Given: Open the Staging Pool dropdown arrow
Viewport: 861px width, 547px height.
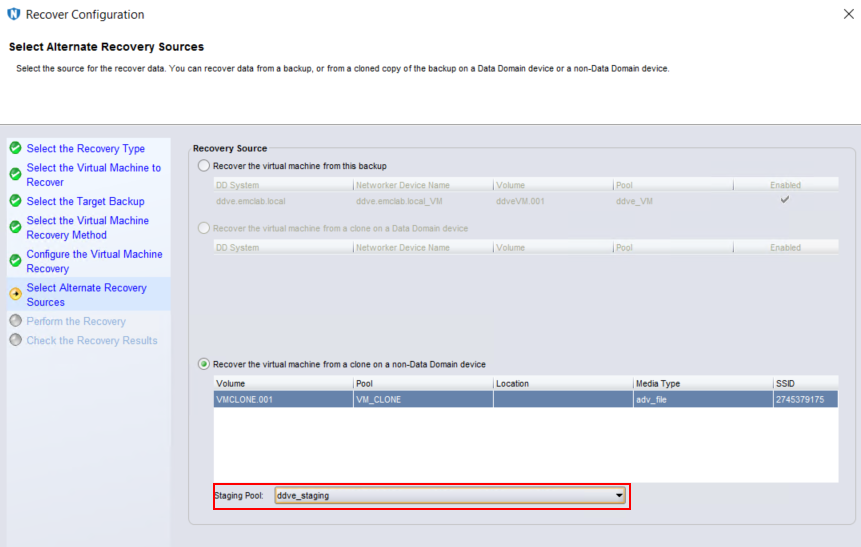Looking at the screenshot, I should click(619, 495).
